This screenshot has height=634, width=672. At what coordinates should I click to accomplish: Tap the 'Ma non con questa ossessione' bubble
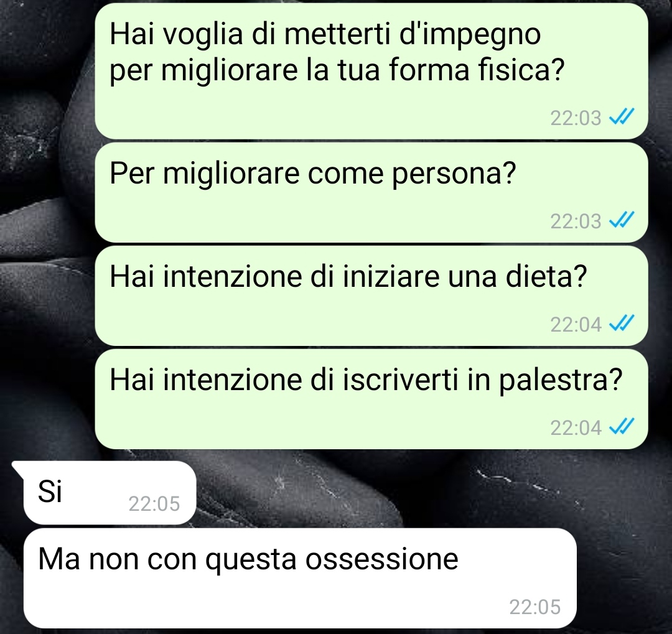point(300,578)
